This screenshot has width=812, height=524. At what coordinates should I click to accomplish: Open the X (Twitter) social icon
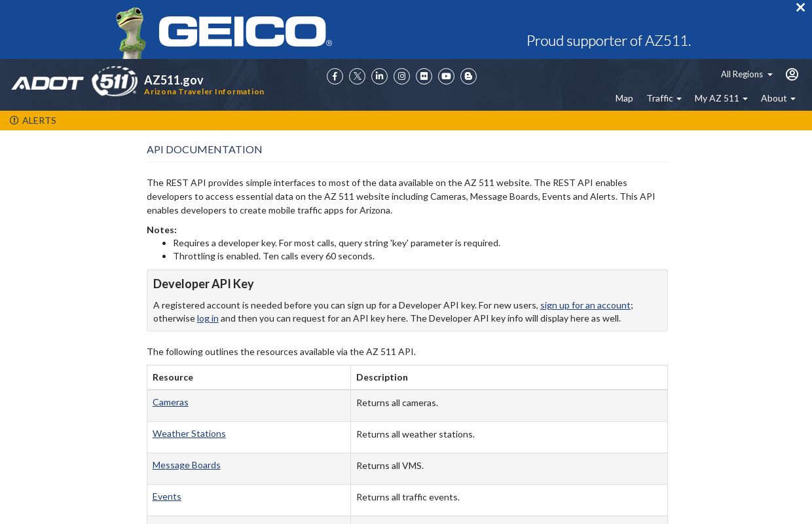(x=357, y=77)
